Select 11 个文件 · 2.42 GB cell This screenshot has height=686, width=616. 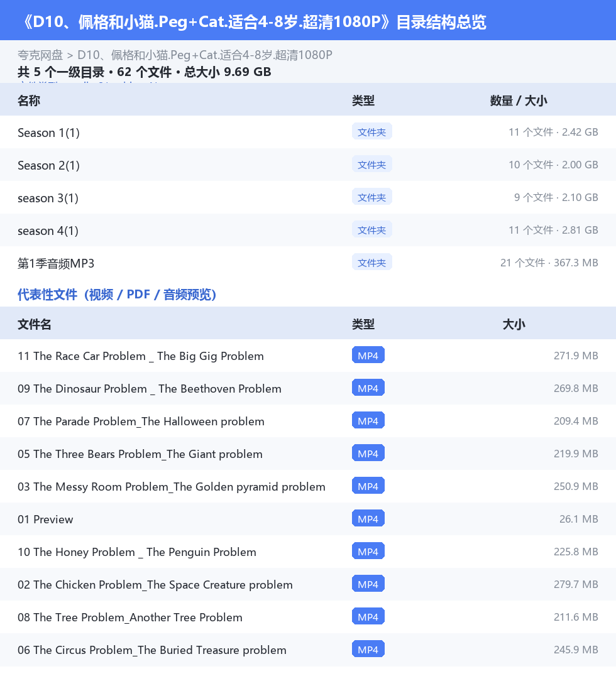pos(553,132)
